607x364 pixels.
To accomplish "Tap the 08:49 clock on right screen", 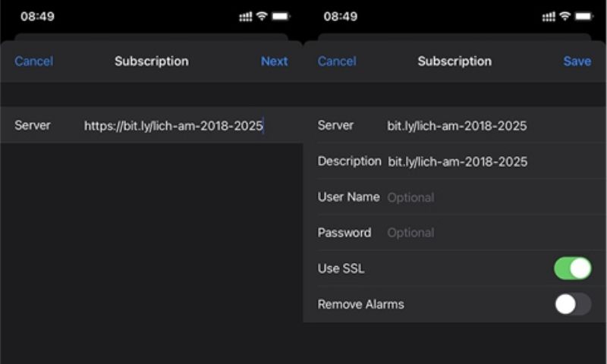I will click(340, 16).
